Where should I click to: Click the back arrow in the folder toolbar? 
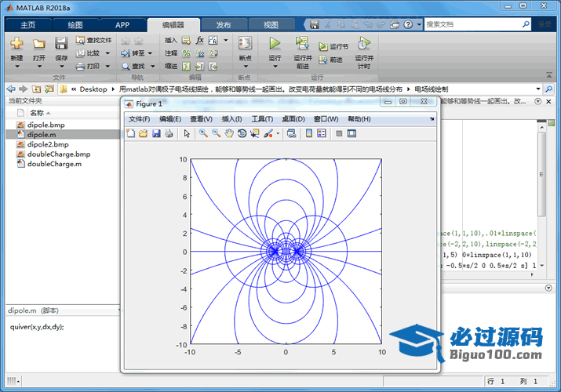click(11, 89)
